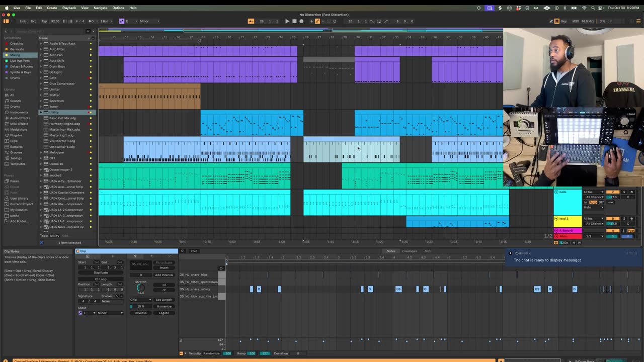This screenshot has width=644, height=362.
Task: Adjust the 10% humanize amount slider
Action: coord(140,306)
